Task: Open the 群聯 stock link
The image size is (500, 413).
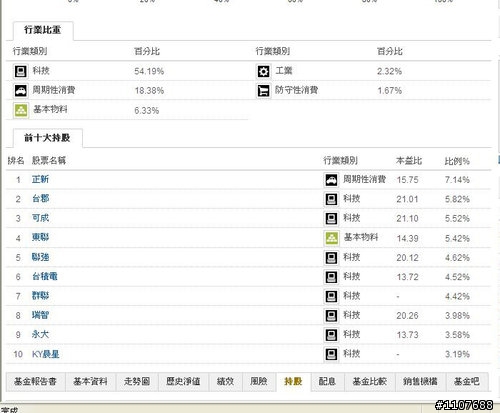Action: (x=40, y=296)
